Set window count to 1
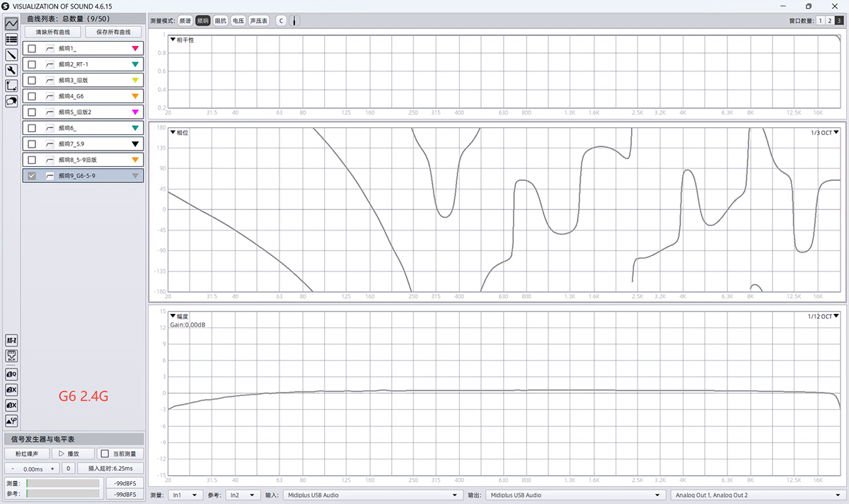Screen dimensions: 849x504 (x=820, y=20)
